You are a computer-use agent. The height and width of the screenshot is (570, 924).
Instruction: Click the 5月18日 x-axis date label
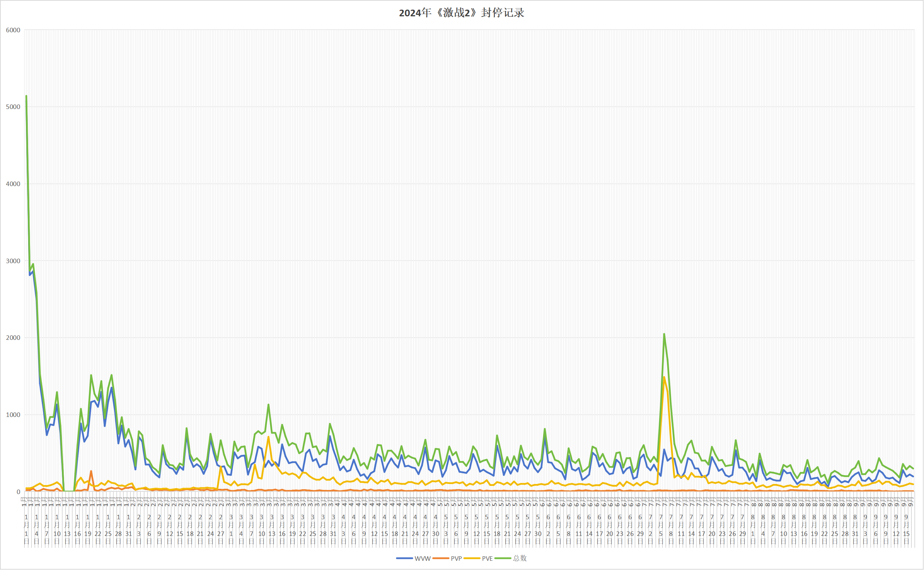pyautogui.click(x=497, y=530)
